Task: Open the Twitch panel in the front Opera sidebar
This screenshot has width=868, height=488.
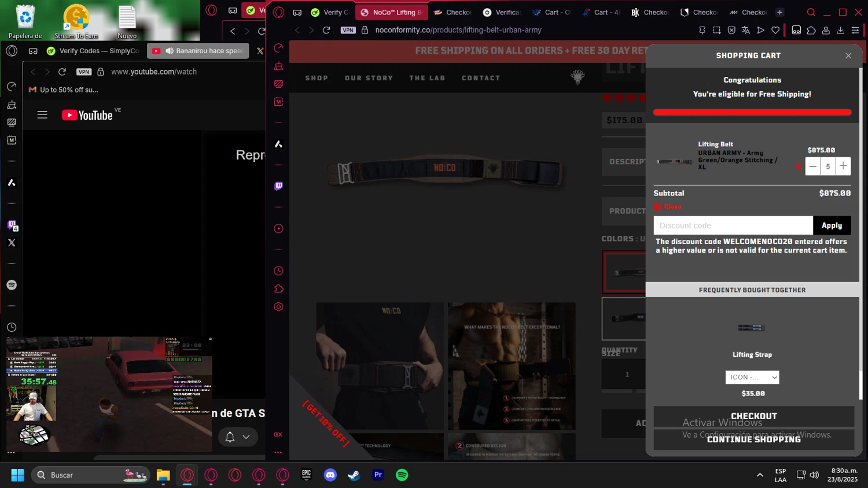Action: [278, 186]
